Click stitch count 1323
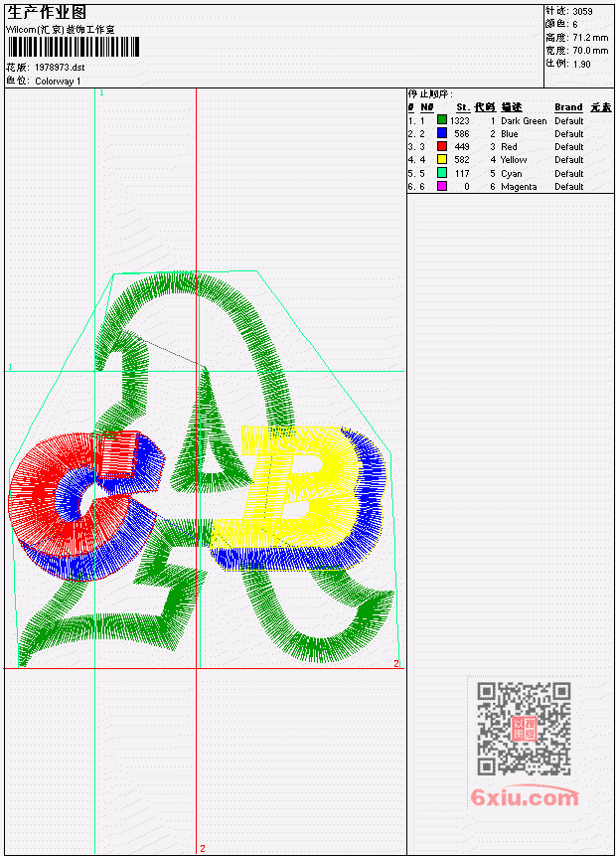This screenshot has width=616, height=856. pos(459,120)
